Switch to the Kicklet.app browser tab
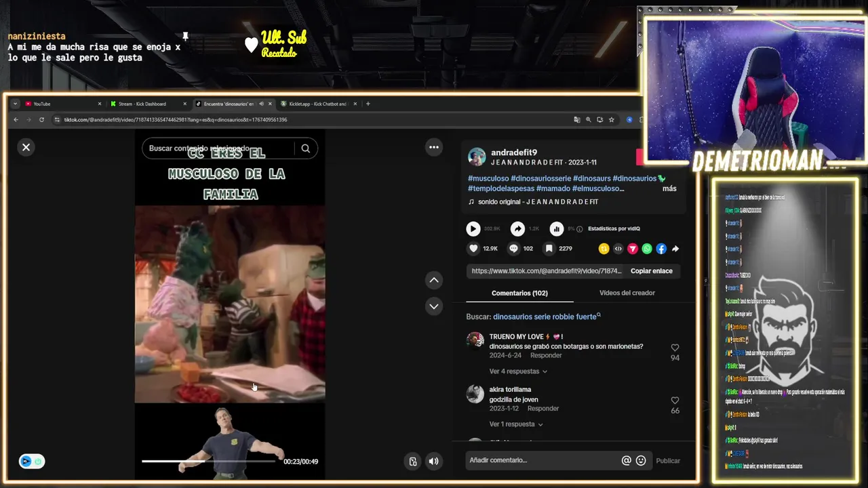This screenshot has height=488, width=868. pyautogui.click(x=318, y=104)
